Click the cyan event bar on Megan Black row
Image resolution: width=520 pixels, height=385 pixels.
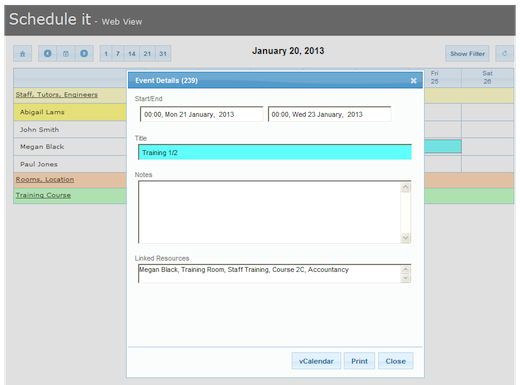point(443,147)
